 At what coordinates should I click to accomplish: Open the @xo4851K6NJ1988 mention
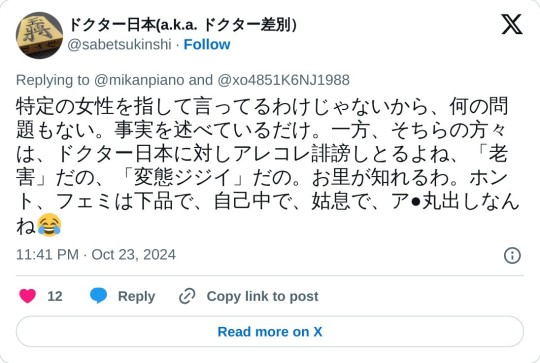(x=283, y=80)
